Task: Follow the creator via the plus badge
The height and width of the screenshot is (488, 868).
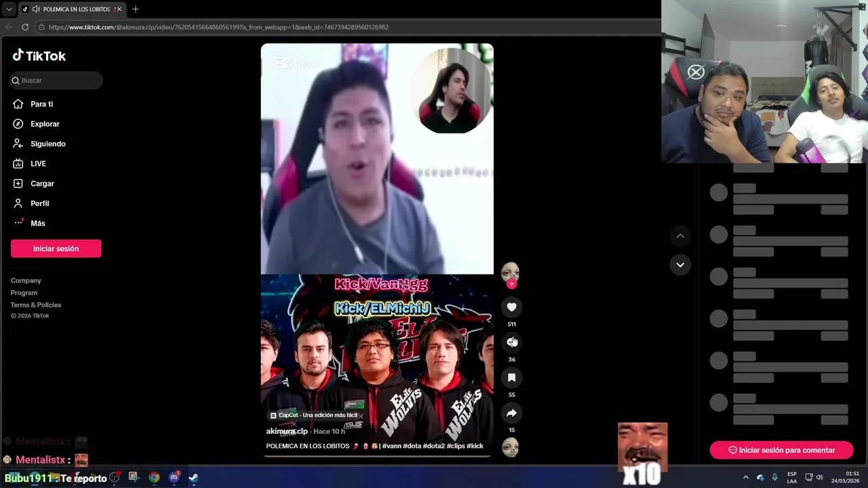Action: tap(511, 284)
